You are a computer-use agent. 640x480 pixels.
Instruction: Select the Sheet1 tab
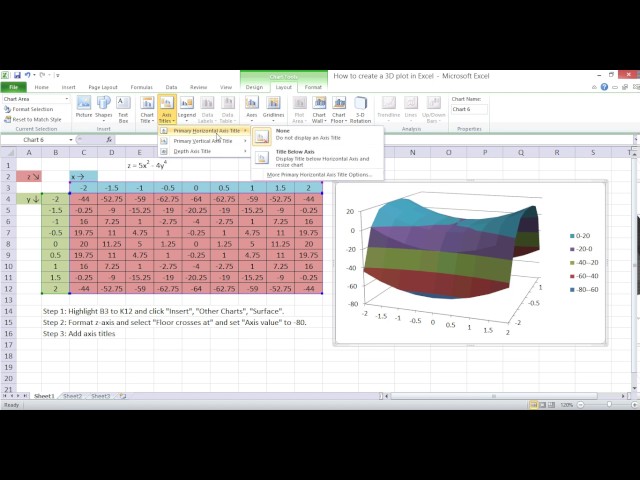tap(44, 396)
